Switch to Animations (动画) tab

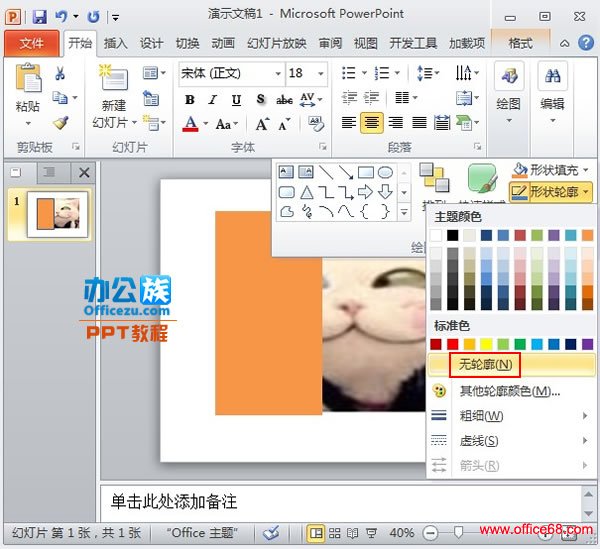pyautogui.click(x=223, y=43)
